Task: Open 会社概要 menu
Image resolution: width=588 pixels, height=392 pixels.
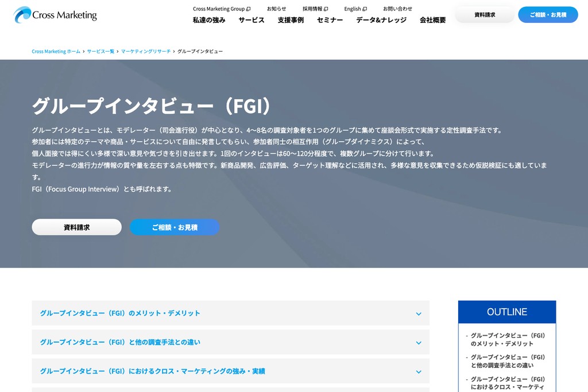Action: pos(433,20)
